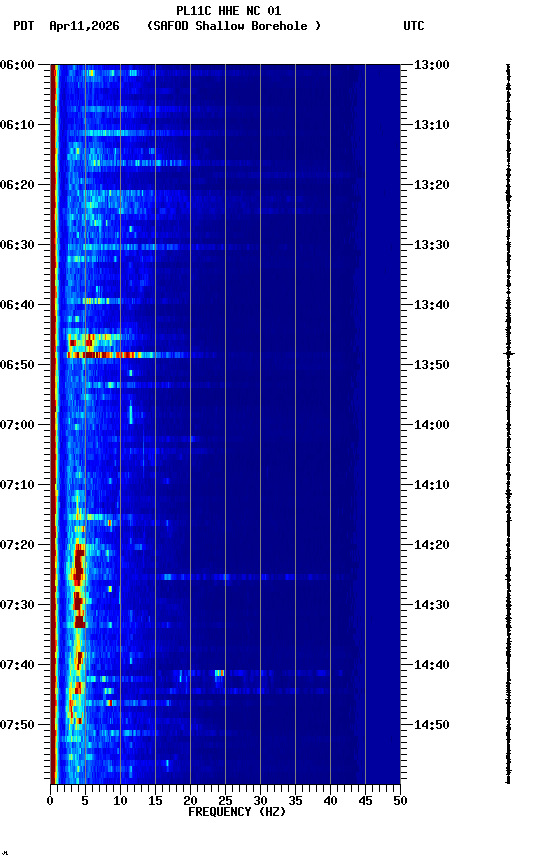
Task: Click the '50' frequency axis tick label
Action: [401, 801]
